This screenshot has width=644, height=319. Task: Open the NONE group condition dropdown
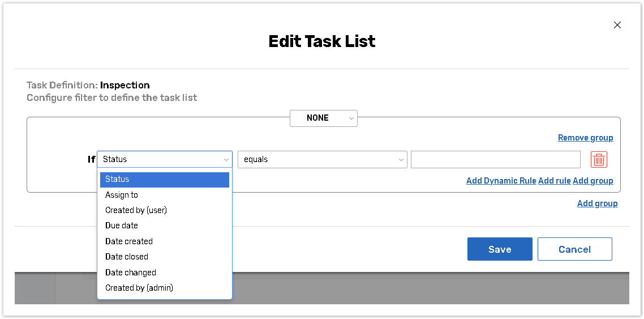(323, 118)
